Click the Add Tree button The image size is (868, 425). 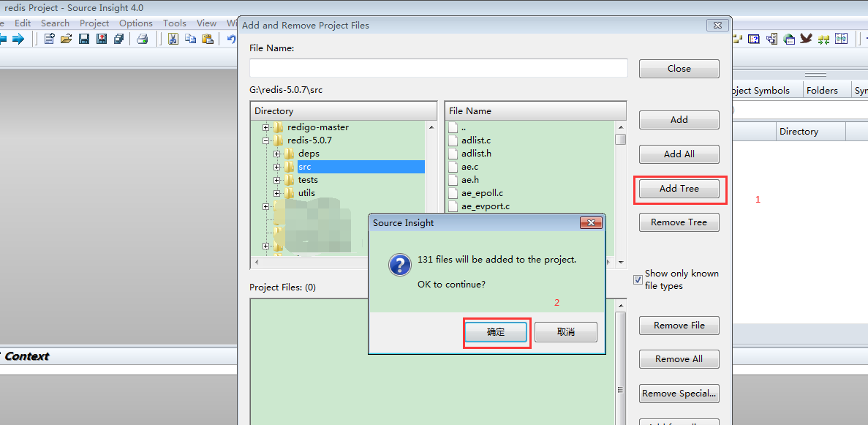pyautogui.click(x=679, y=189)
